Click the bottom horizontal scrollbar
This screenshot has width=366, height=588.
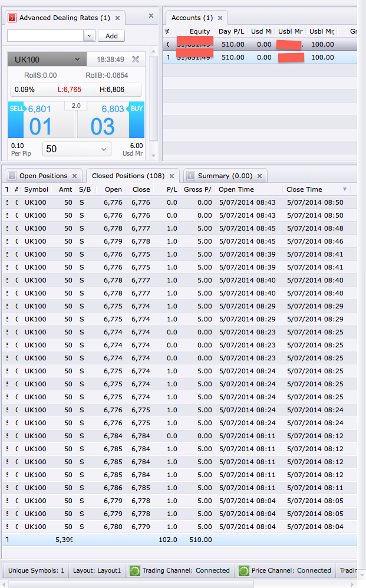click(131, 584)
